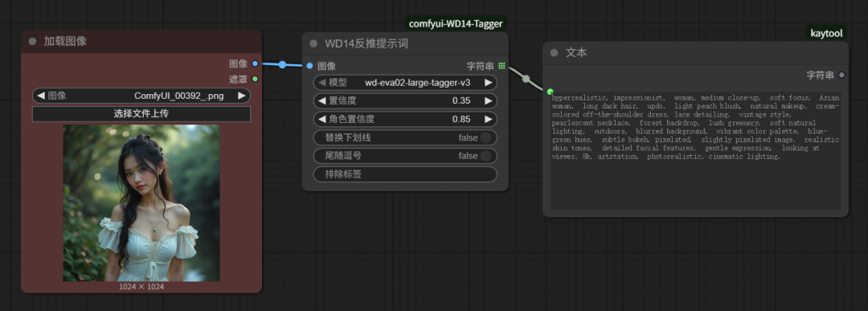Image resolution: width=868 pixels, height=311 pixels.
Task: Open the wd-eva02-large-tagger-v3 model dropdown
Action: click(x=405, y=83)
